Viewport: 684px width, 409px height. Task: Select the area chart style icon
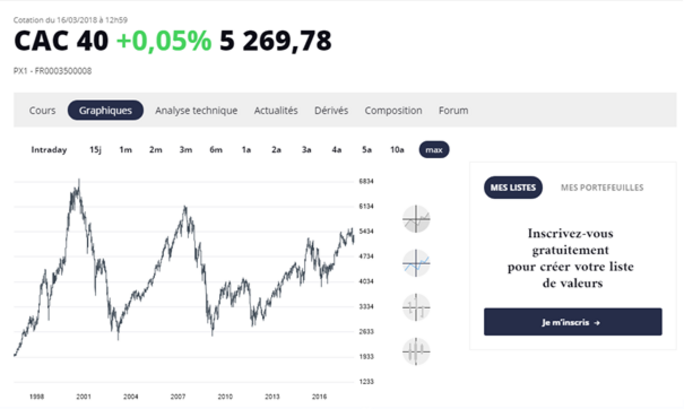(416, 219)
